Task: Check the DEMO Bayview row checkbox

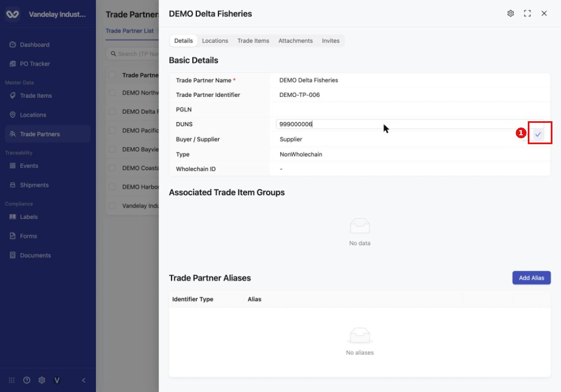Action: coord(112,149)
